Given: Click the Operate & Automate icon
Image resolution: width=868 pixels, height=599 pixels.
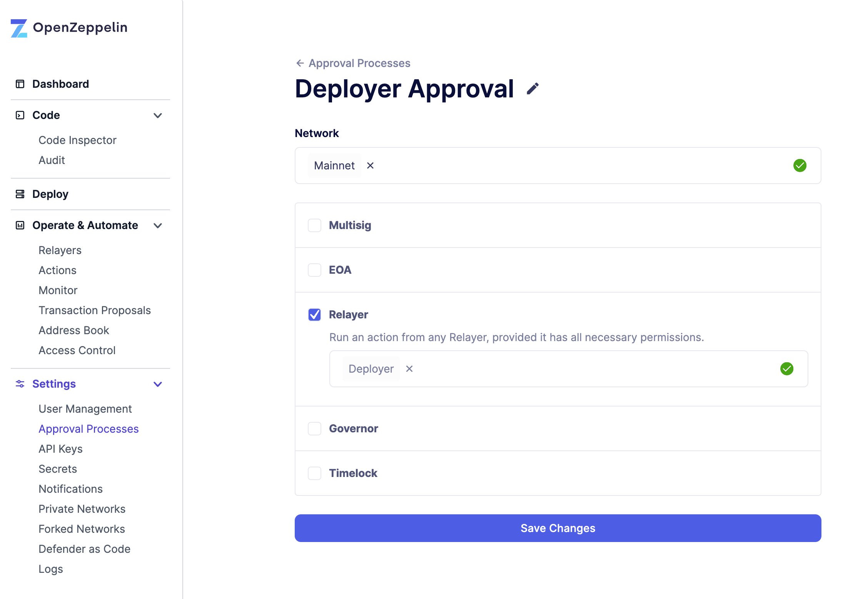Looking at the screenshot, I should pyautogui.click(x=20, y=225).
